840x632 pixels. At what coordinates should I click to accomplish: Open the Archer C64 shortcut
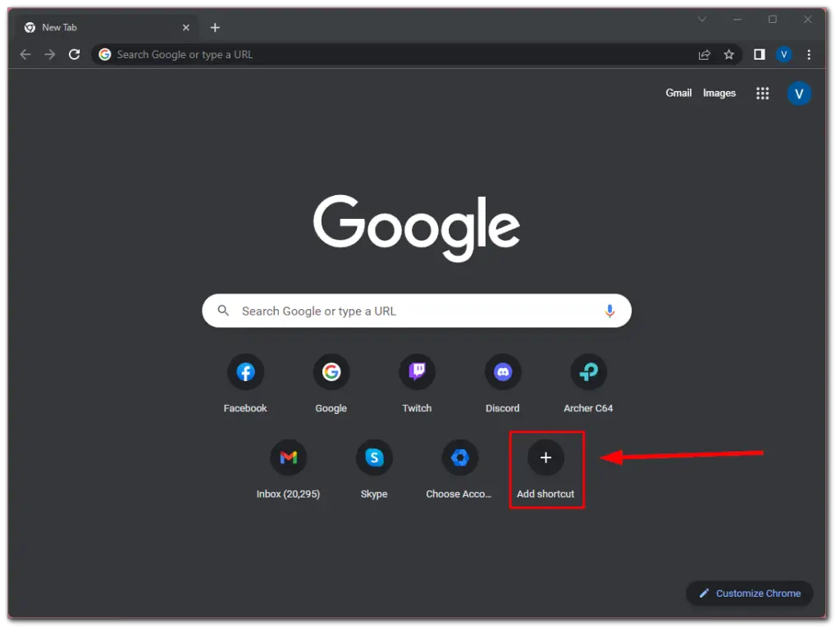click(x=588, y=371)
